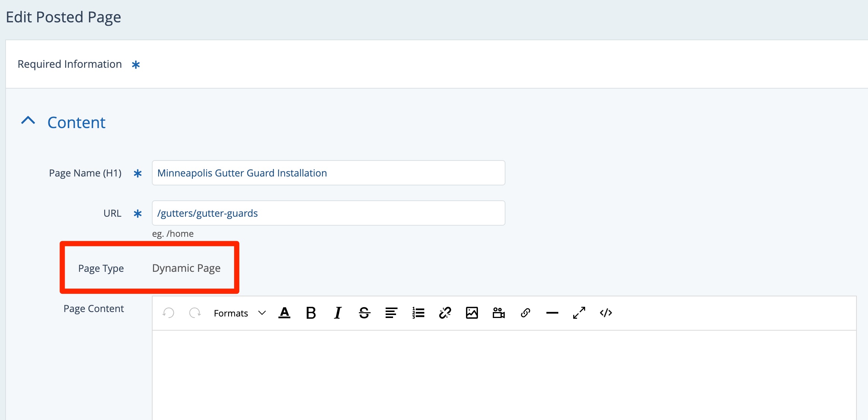Apply strikethrough formatting

[x=364, y=313]
